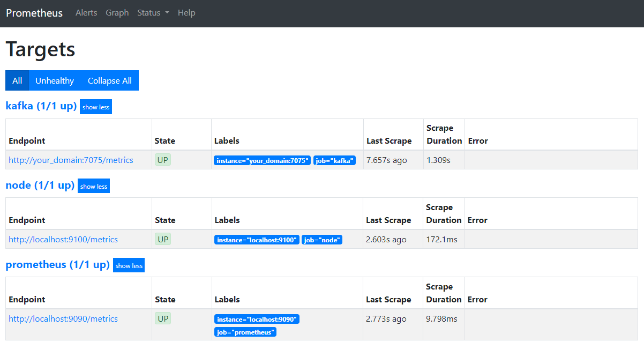
Task: Open the prometheus (1/1 up) heading link
Action: 57,265
